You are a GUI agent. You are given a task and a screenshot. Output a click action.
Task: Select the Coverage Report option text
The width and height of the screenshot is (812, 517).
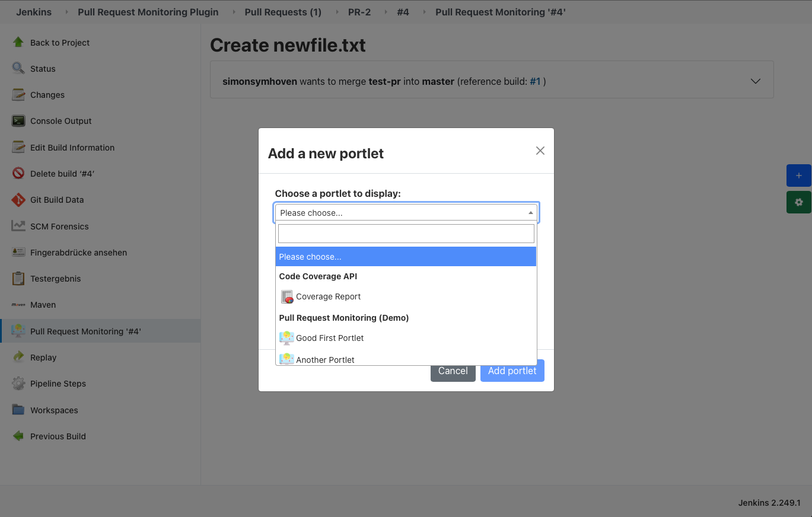[x=329, y=296]
